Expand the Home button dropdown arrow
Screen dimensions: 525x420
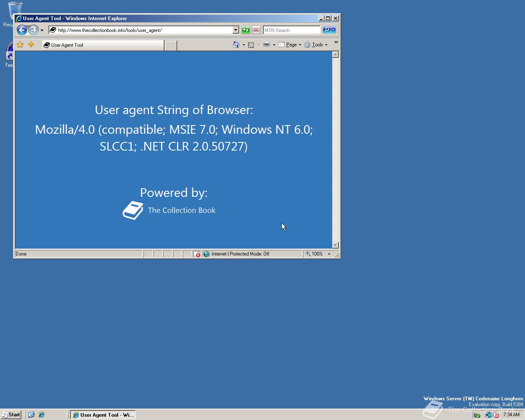coord(244,45)
